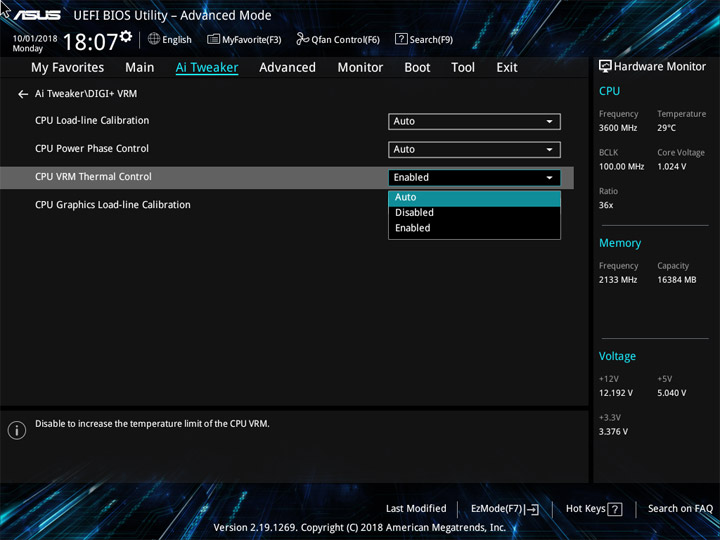Click the info icon in help area

(x=17, y=430)
